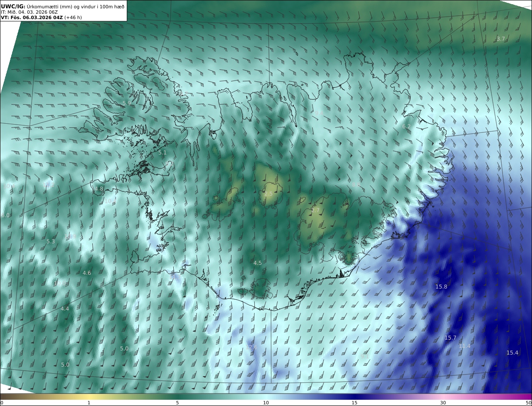
Task: Click the 50 tick label on the legend
Action: click(x=528, y=403)
